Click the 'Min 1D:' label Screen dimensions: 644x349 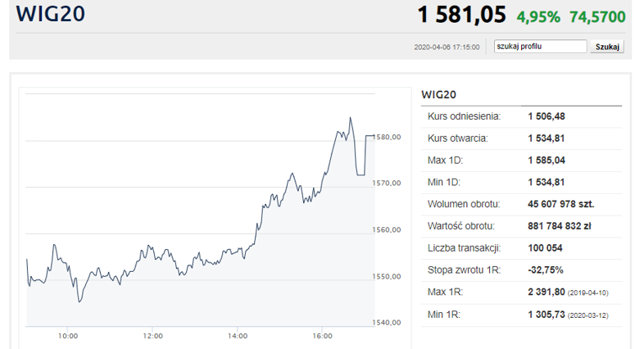tap(443, 182)
